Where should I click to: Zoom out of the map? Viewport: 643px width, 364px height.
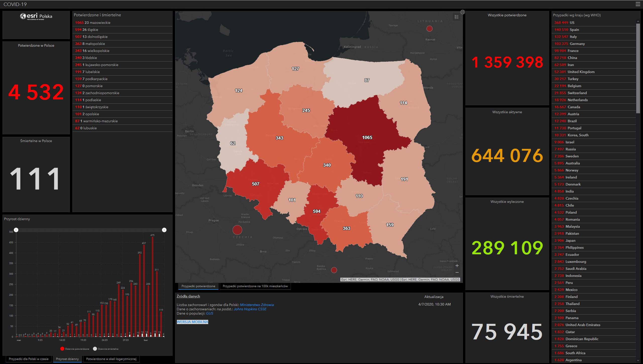coord(457,272)
